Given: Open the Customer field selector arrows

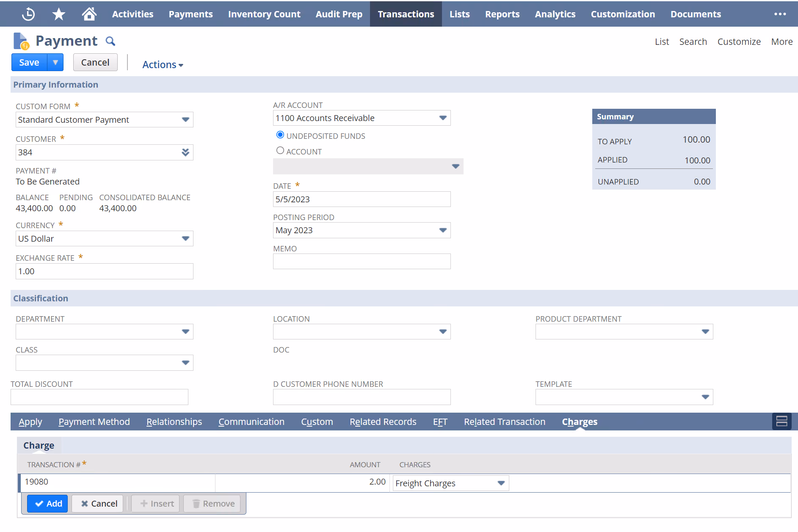Looking at the screenshot, I should 185,152.
